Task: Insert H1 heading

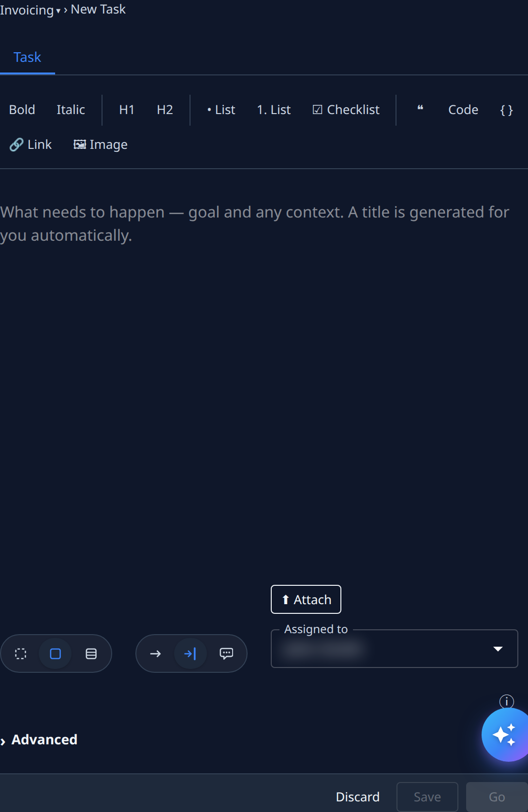Action: [x=127, y=110]
